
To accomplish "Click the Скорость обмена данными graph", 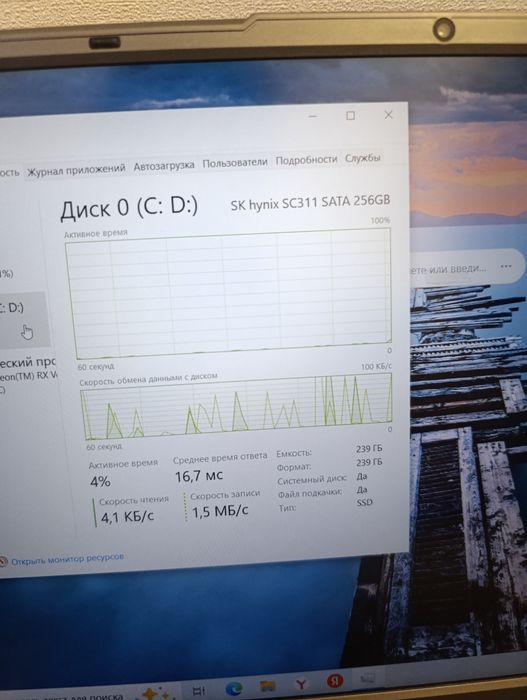I will pyautogui.click(x=237, y=405).
